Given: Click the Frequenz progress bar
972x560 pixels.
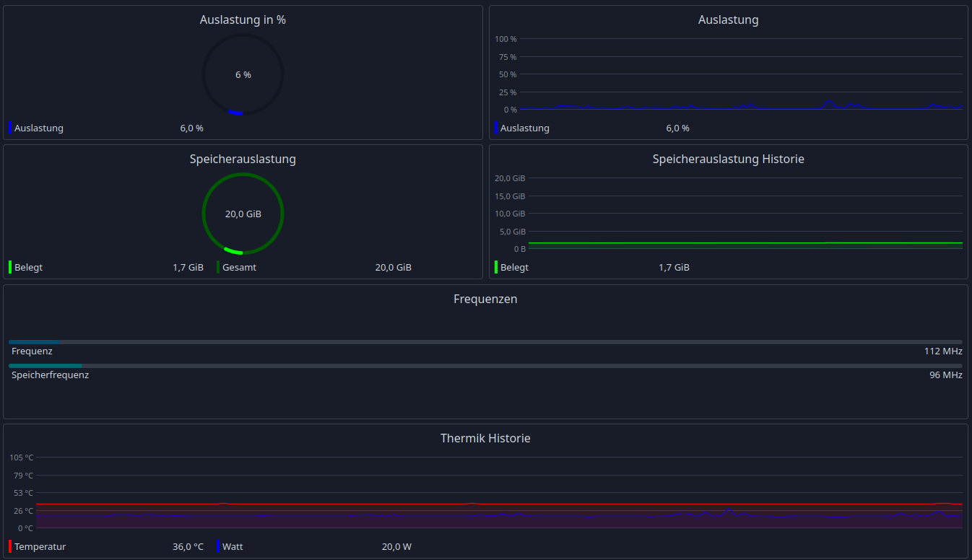Looking at the screenshot, I should (x=485, y=342).
